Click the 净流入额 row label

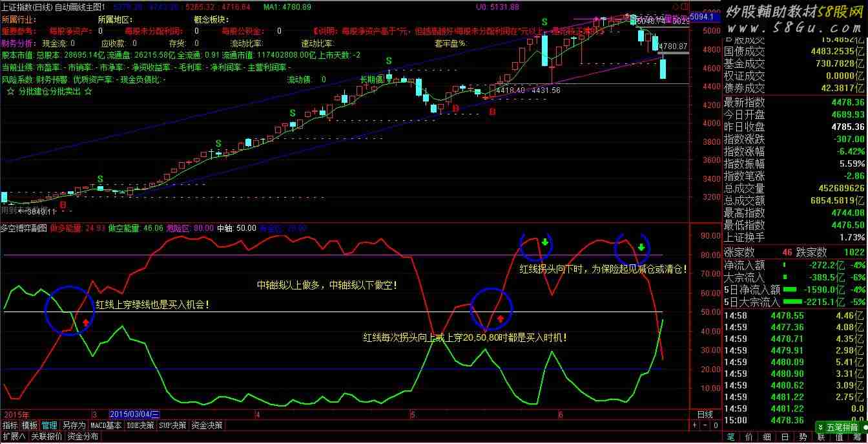point(744,265)
